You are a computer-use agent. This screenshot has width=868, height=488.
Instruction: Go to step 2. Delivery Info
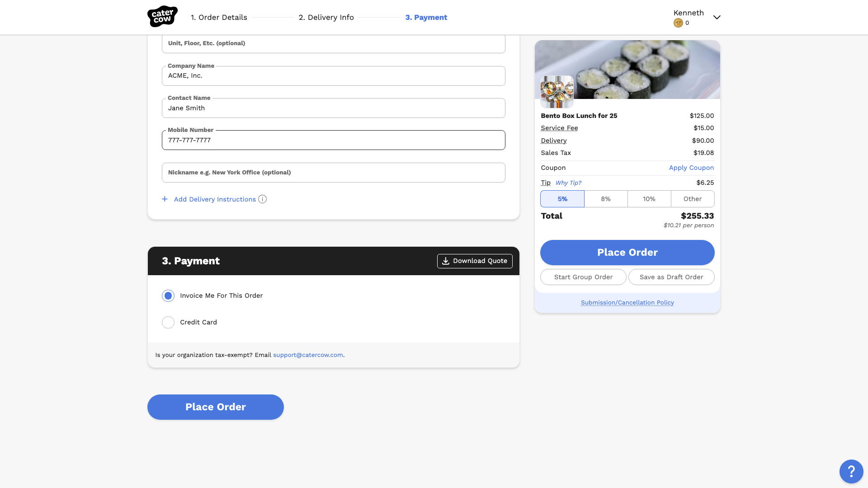pyautogui.click(x=326, y=18)
